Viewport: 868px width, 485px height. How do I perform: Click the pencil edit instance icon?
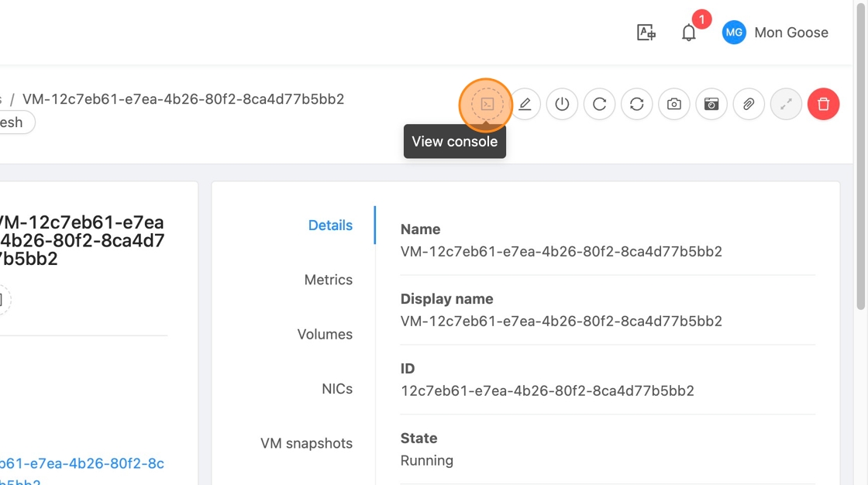(525, 104)
